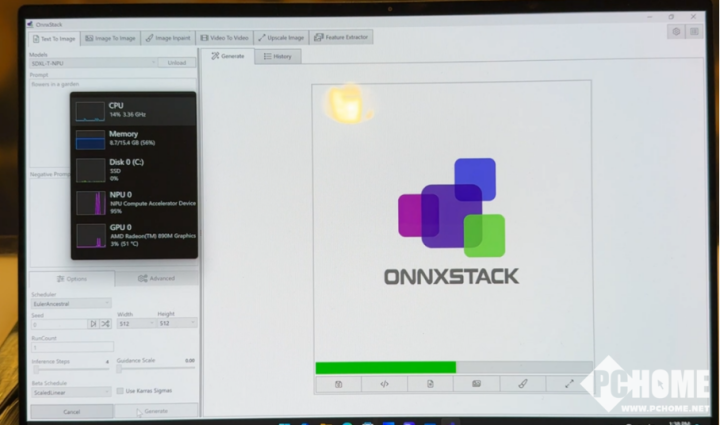
Task: Switch to the Image To Image tab
Action: 110,38
